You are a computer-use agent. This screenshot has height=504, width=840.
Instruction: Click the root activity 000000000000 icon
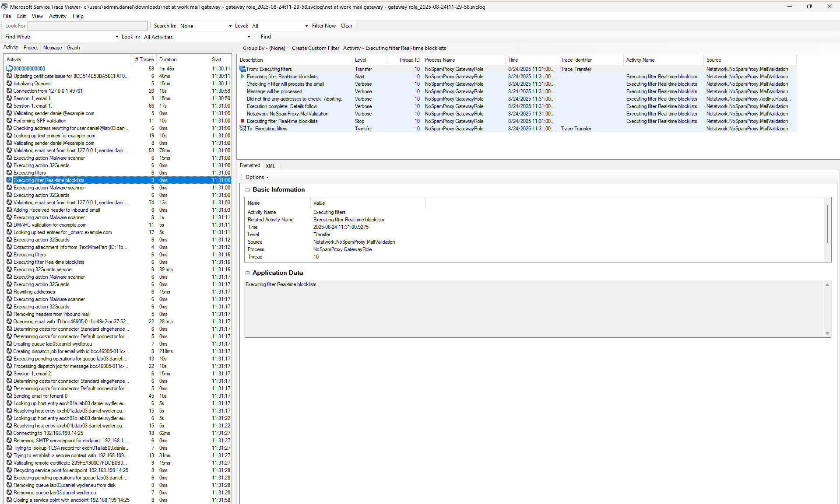pos(9,69)
